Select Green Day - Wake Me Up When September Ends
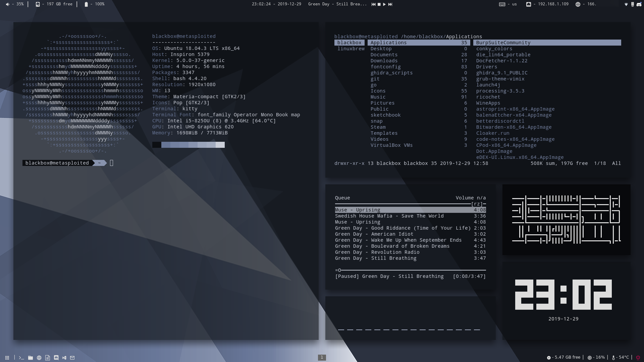 (411, 240)
